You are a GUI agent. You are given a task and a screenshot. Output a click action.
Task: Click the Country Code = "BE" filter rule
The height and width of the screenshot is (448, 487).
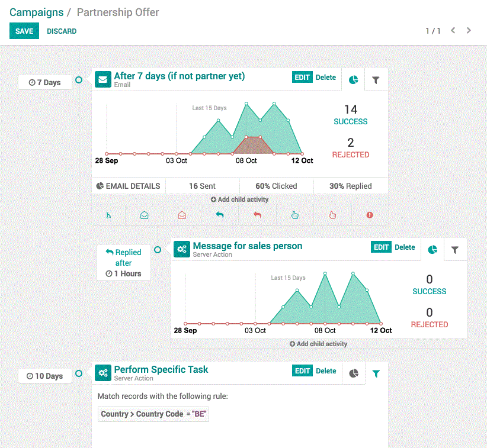[153, 414]
